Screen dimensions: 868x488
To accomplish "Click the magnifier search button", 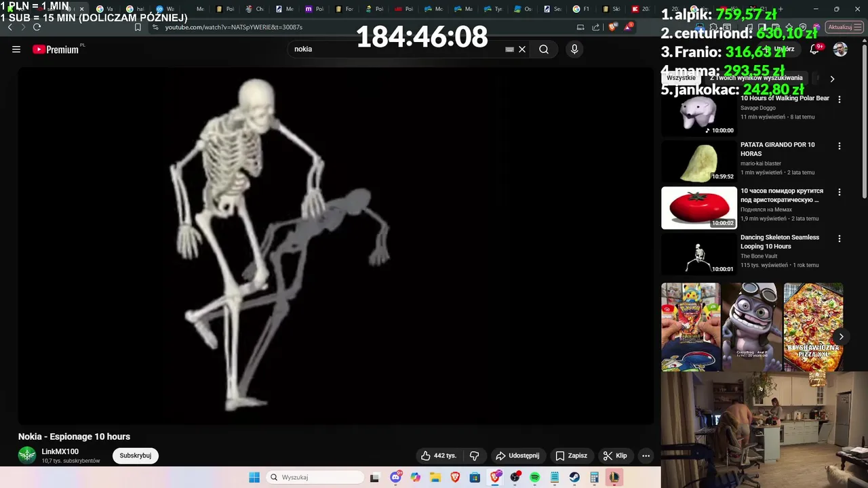I will (x=544, y=49).
